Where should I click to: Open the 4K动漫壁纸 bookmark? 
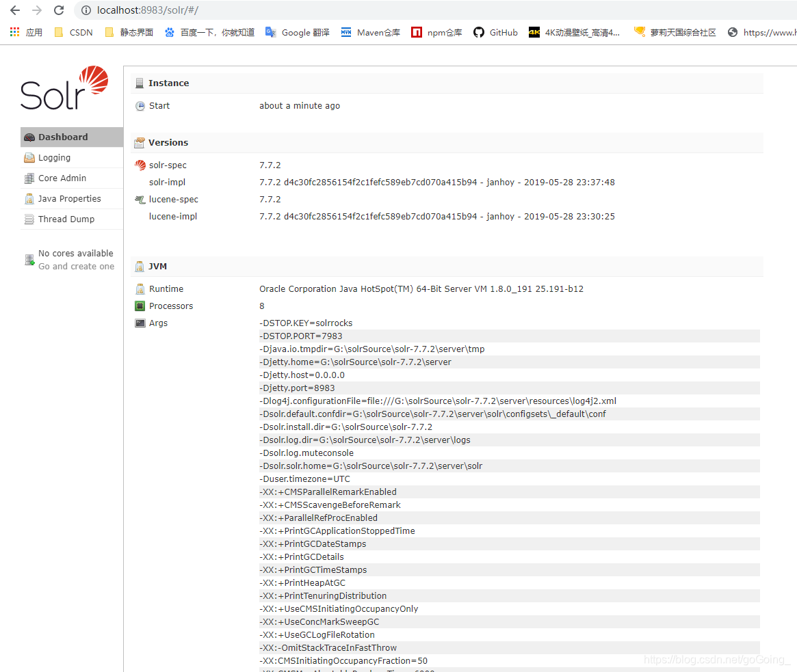point(575,33)
